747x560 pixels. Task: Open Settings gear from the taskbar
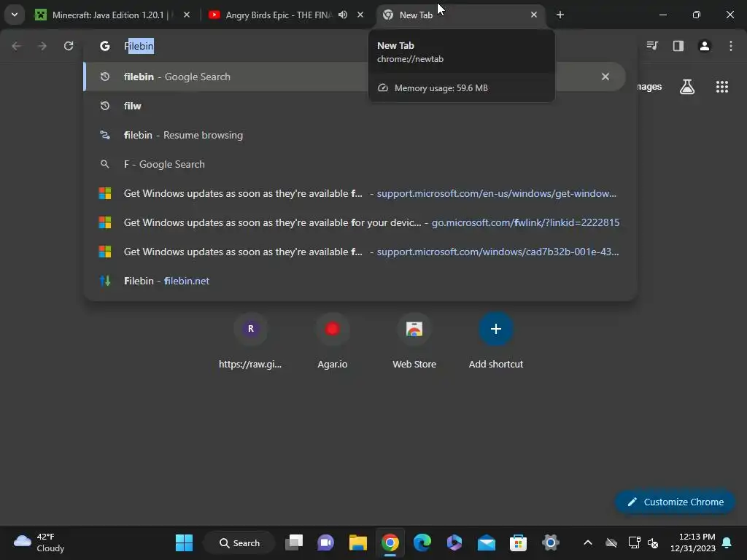pos(550,542)
